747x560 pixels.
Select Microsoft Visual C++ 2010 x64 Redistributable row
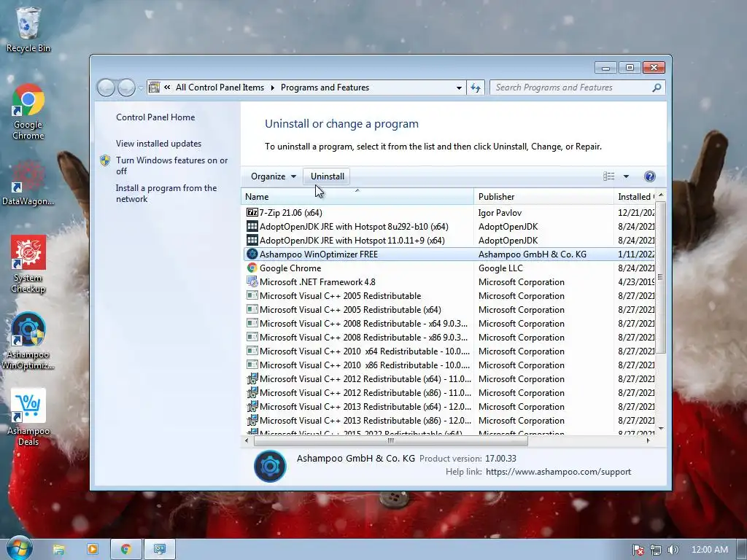(449, 351)
